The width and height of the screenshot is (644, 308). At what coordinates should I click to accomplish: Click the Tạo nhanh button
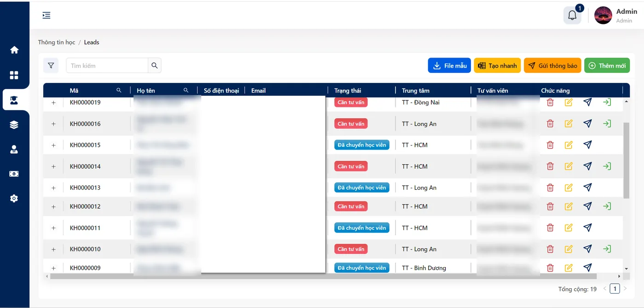point(497,65)
